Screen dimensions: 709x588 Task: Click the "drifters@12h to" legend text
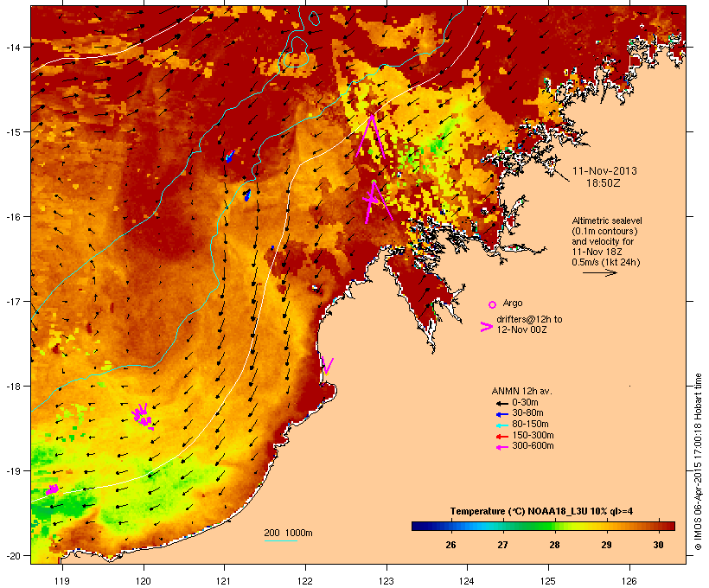coord(529,319)
